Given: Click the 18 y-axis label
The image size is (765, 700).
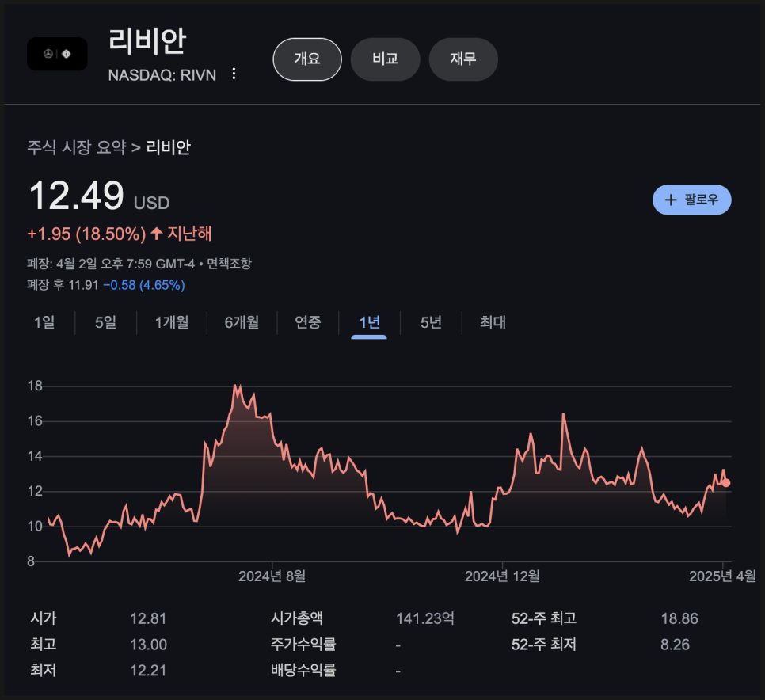Looking at the screenshot, I should point(35,386).
